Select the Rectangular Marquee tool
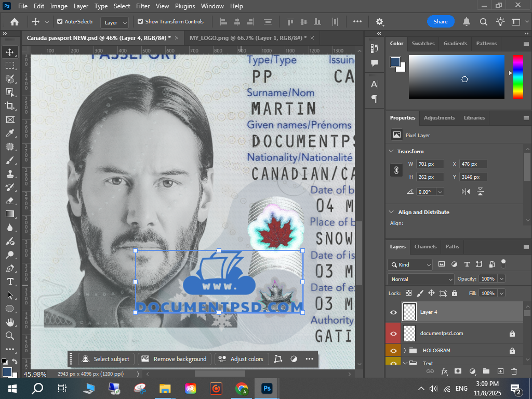532x399 pixels. pos(9,65)
